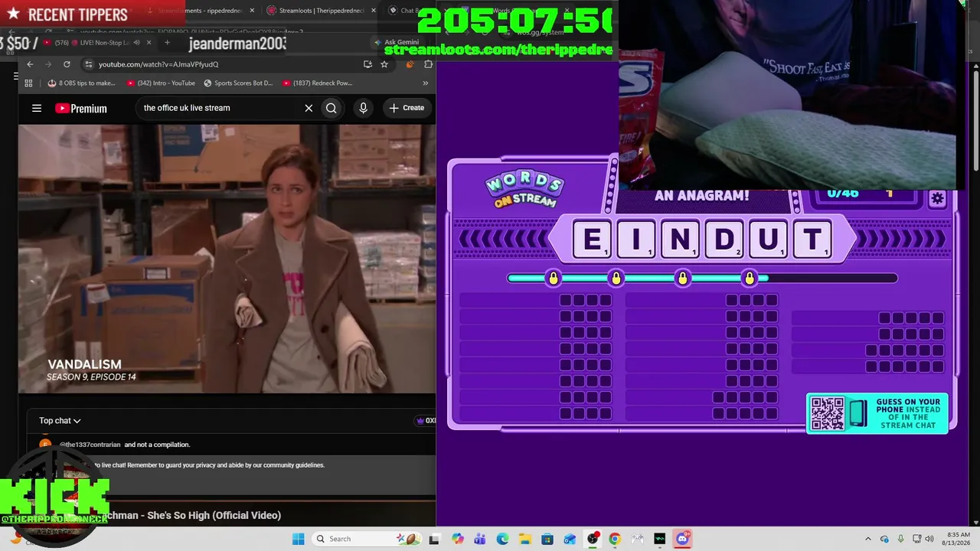Viewport: 980px width, 551px height.
Task: Click the letter I tile
Action: pos(635,240)
